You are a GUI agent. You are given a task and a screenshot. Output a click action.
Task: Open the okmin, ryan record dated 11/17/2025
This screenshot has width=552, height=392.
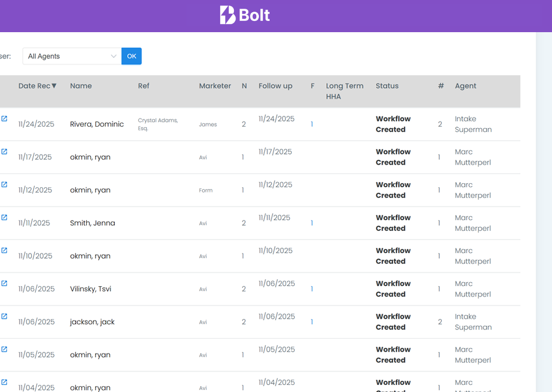tap(5, 152)
